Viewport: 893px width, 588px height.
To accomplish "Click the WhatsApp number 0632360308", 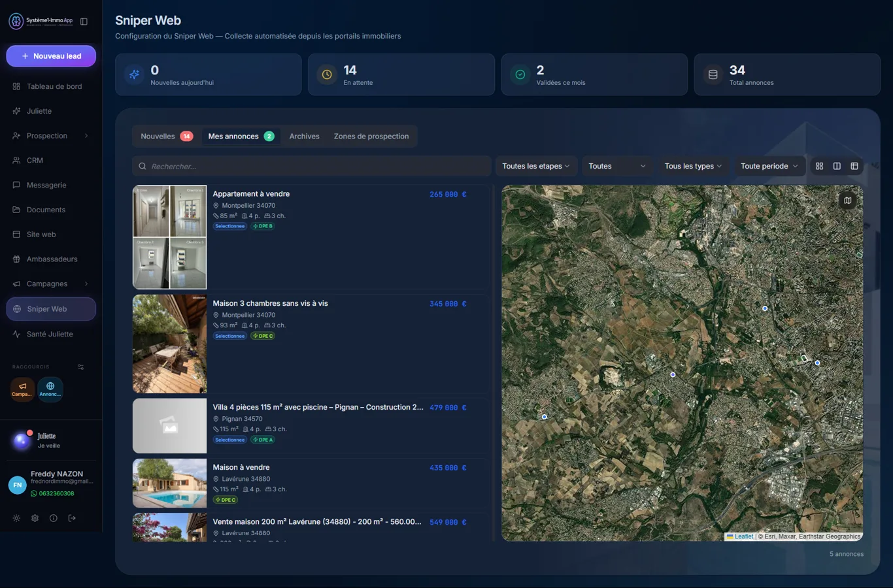I will point(52,493).
